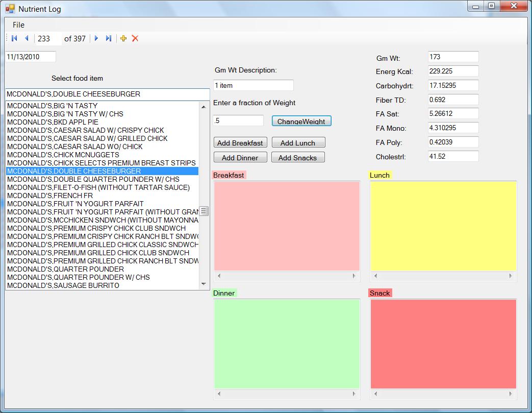The image size is (532, 413).
Task: Open the File menu
Action: point(18,25)
